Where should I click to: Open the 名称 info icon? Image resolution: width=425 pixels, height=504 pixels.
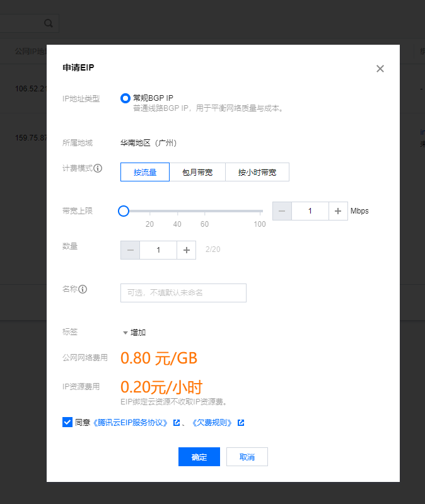[x=83, y=289]
